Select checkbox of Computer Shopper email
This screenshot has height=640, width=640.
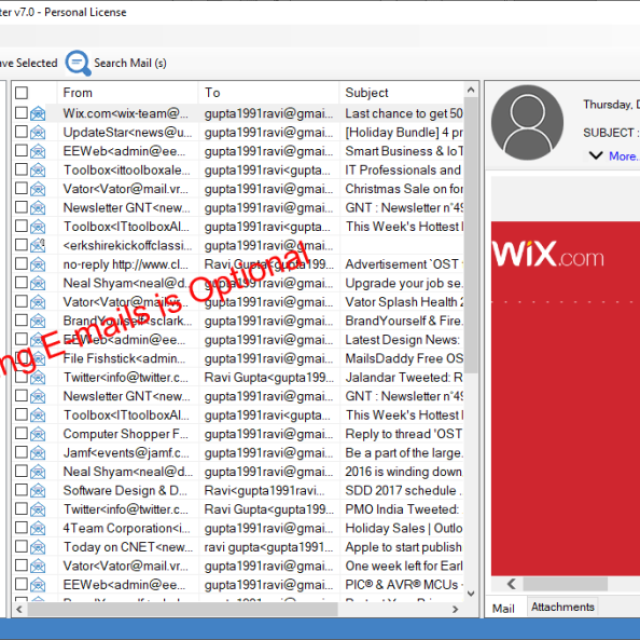pyautogui.click(x=21, y=433)
